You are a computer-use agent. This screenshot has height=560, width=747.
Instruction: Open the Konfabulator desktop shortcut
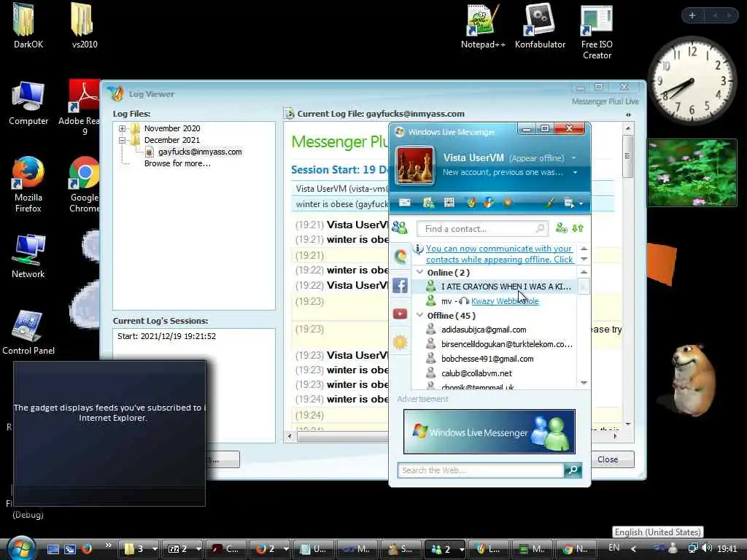[x=540, y=26]
